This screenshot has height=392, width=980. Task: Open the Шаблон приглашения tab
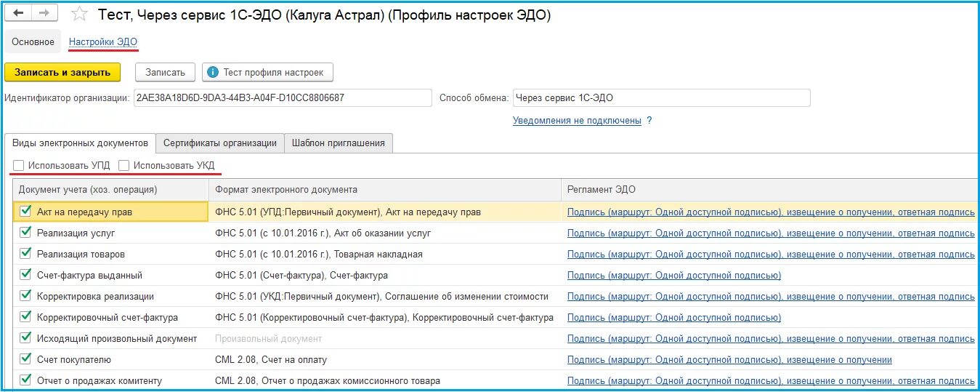(x=339, y=143)
